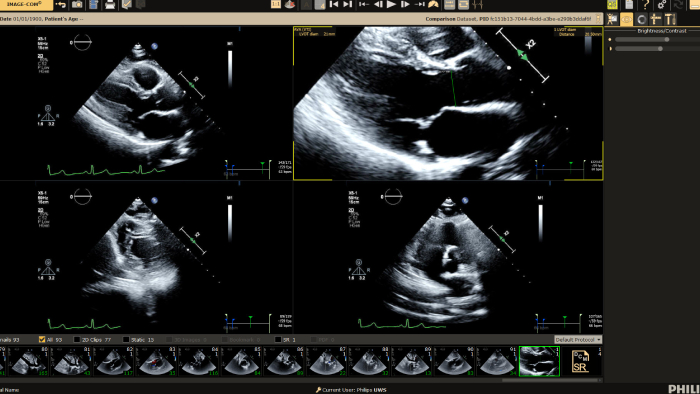Go to last frame
The height and width of the screenshot is (394, 700).
pos(419,4)
